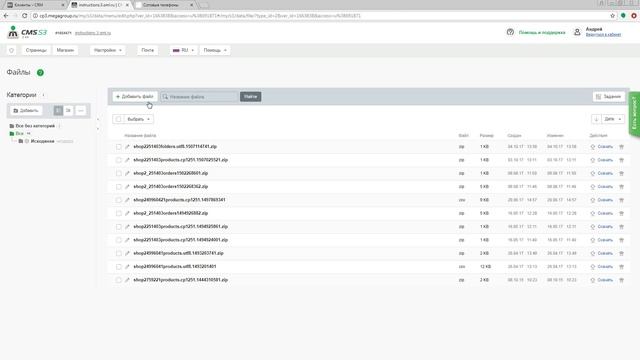
Task: Click the user profile icon near Андрей
Action: [577, 32]
